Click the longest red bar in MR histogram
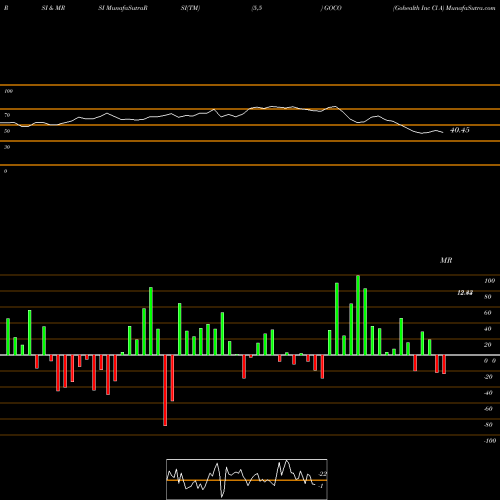500x500 pixels. 165,390
